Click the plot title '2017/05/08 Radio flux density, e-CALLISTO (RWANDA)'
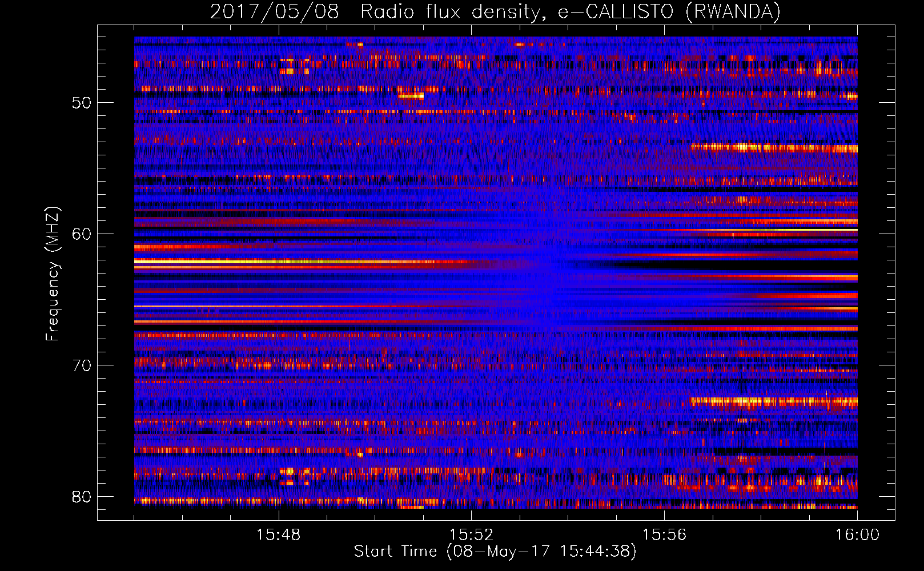The height and width of the screenshot is (571, 924). [x=495, y=11]
